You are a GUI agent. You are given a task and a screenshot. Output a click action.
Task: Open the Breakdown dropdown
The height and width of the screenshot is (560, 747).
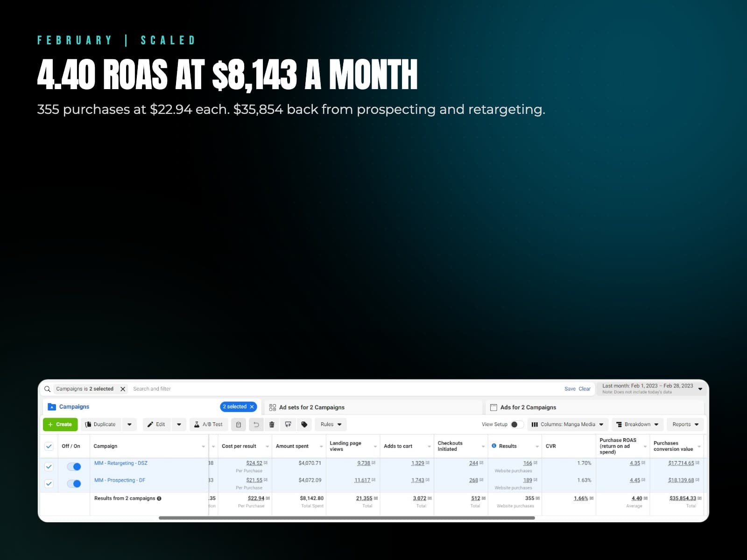tap(637, 424)
